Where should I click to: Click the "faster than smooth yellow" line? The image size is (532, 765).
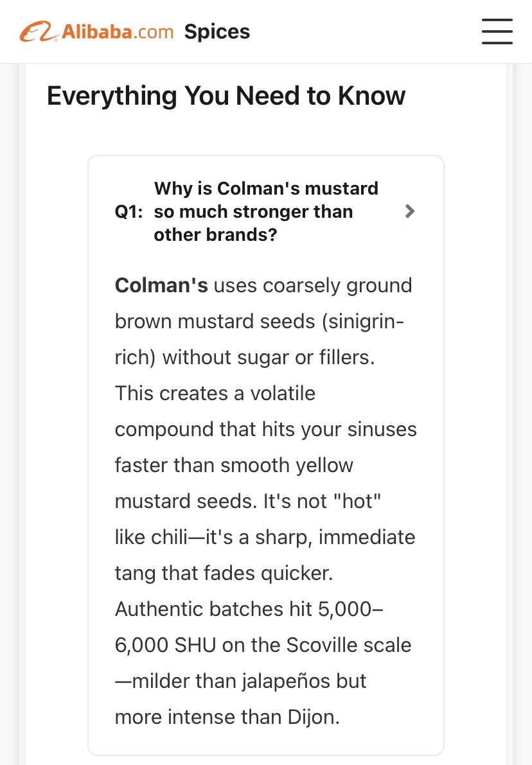pyautogui.click(x=234, y=465)
